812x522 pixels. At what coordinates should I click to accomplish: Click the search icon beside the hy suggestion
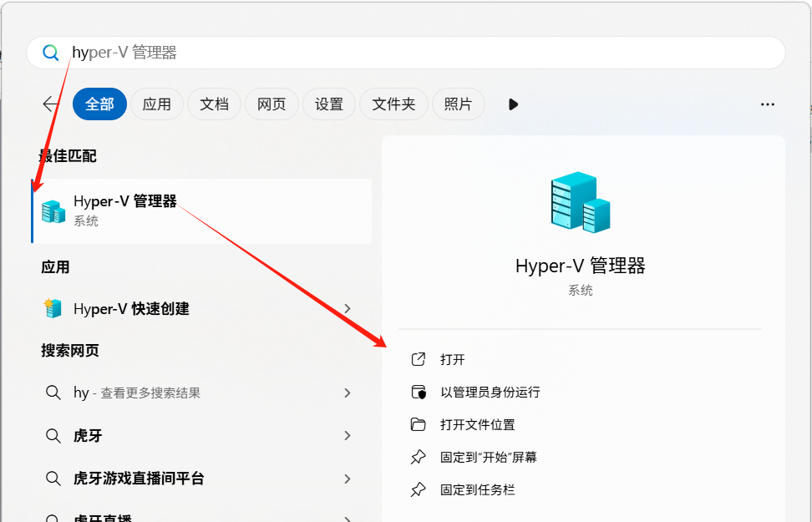[53, 393]
